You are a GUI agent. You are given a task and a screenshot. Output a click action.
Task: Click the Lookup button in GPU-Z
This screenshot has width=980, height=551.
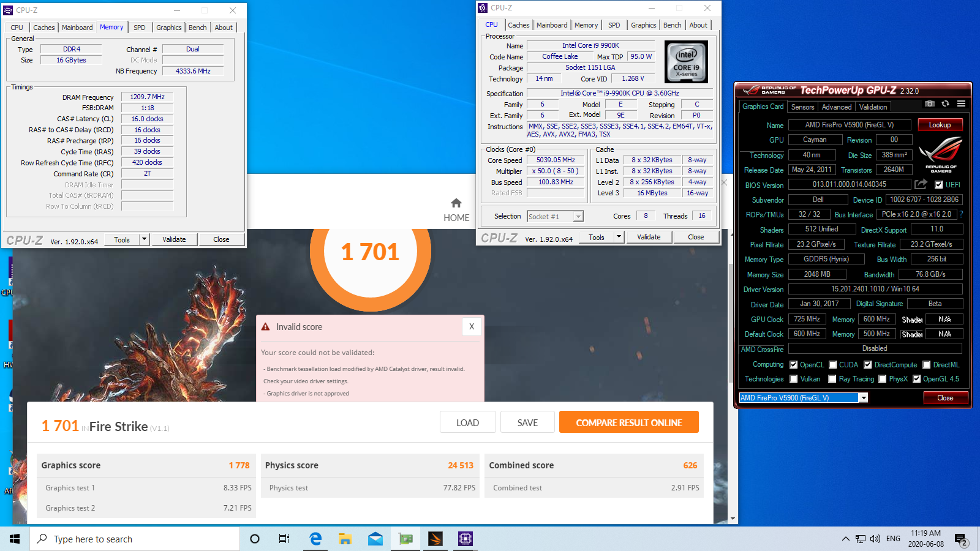(x=940, y=125)
